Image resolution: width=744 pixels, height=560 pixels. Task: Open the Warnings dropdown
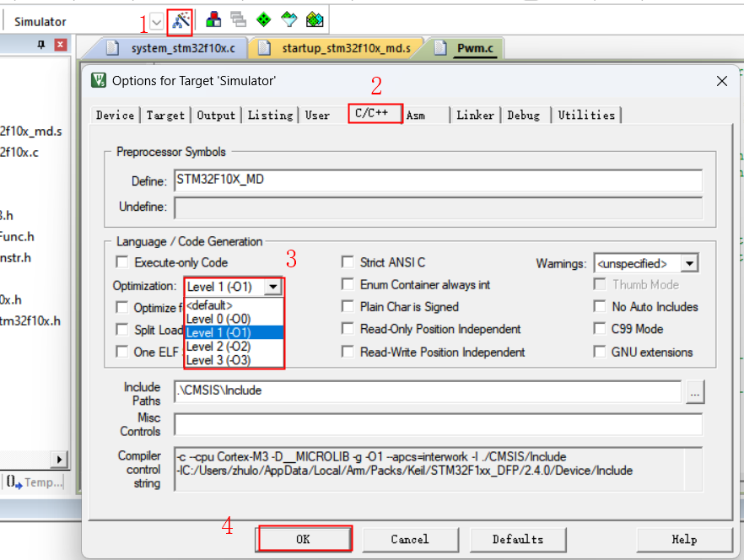(689, 264)
